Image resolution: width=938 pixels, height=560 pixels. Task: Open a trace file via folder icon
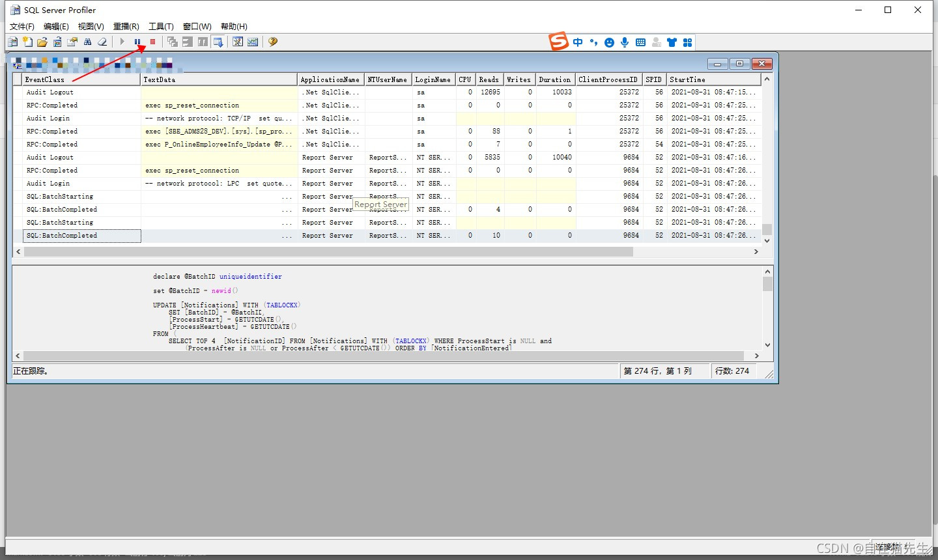pos(42,42)
